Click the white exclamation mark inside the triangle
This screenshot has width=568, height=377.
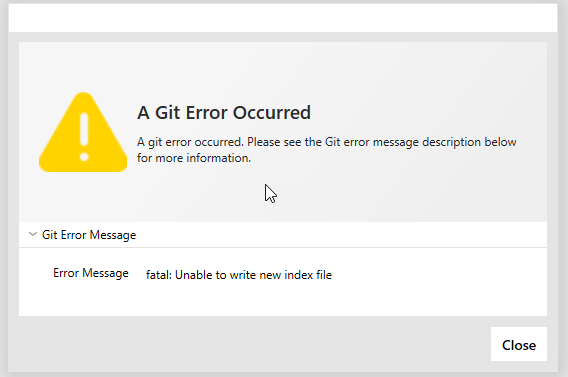point(84,137)
